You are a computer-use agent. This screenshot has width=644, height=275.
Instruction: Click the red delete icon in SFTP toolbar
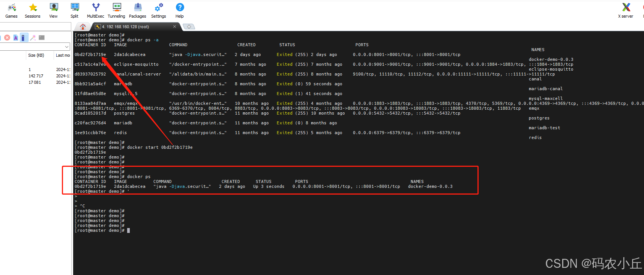coord(7,38)
